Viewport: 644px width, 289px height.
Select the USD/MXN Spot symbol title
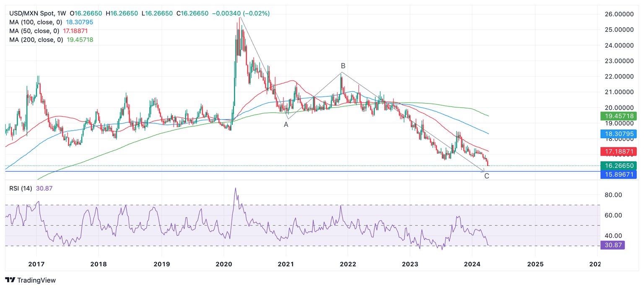coord(31,13)
